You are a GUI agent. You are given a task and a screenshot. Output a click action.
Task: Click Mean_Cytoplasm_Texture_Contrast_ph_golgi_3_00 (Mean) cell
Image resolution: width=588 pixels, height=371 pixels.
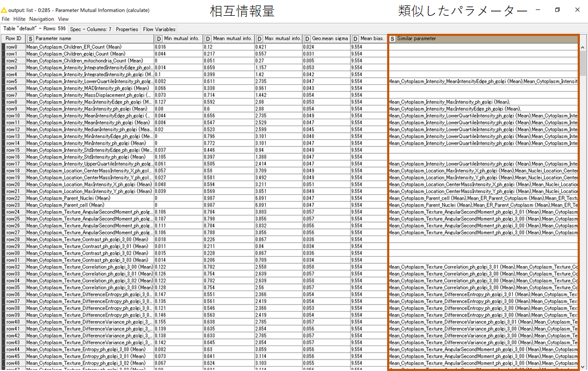(90, 239)
